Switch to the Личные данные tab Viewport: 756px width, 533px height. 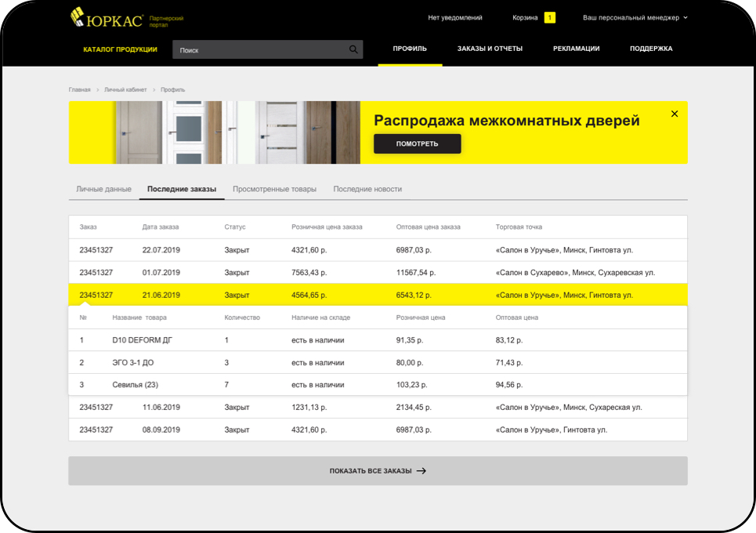pos(103,189)
